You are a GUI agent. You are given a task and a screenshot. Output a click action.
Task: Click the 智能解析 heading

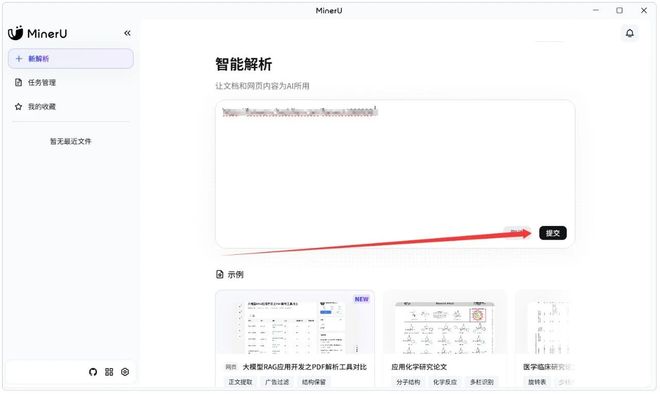pyautogui.click(x=244, y=64)
